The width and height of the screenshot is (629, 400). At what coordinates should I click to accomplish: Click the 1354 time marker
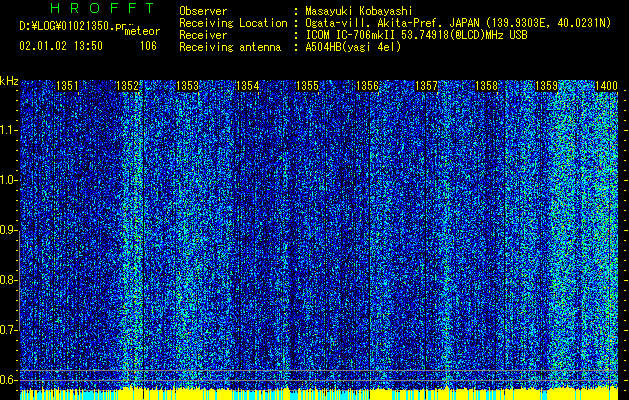[248, 86]
